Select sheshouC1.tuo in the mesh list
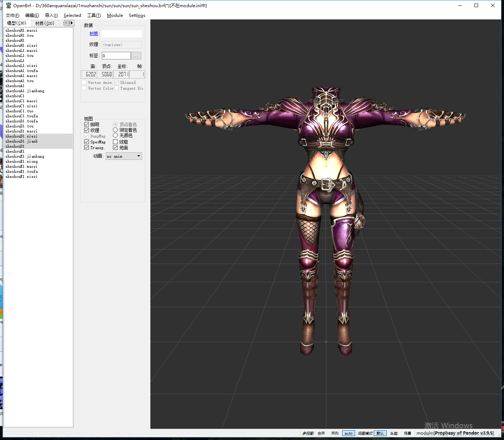 38,111
